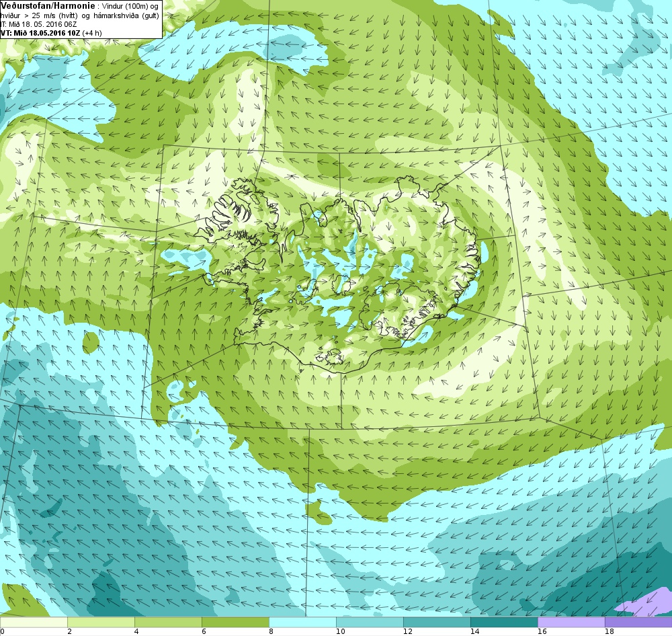Click the 'IT: Mið 18. 05. 2016 06Z' line
672x636 pixels.
[x=38, y=24]
